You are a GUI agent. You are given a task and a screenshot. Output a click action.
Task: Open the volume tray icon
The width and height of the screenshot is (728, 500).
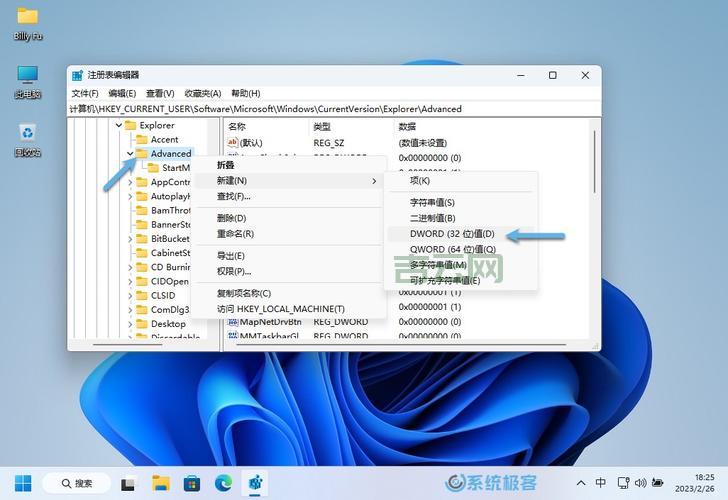pos(640,483)
